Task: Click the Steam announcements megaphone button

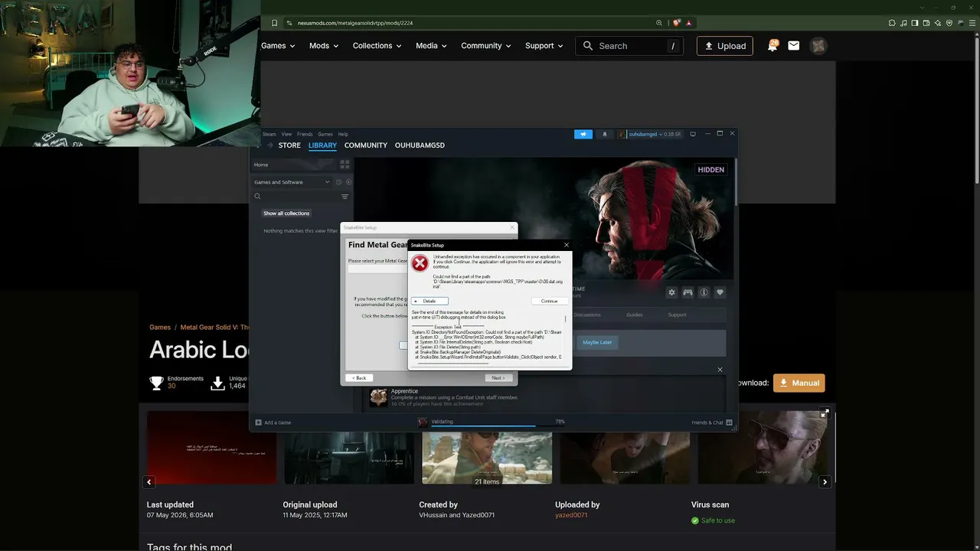Action: coord(583,134)
